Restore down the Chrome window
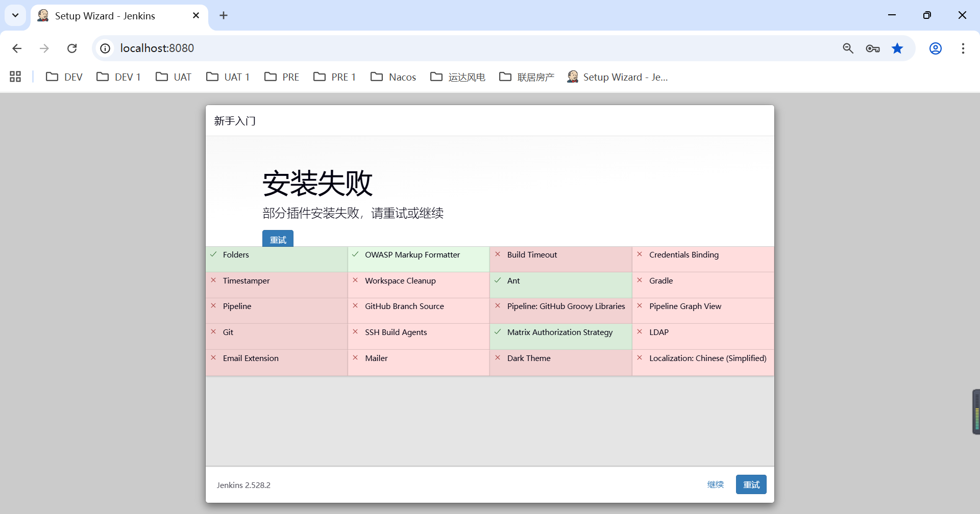 click(927, 15)
